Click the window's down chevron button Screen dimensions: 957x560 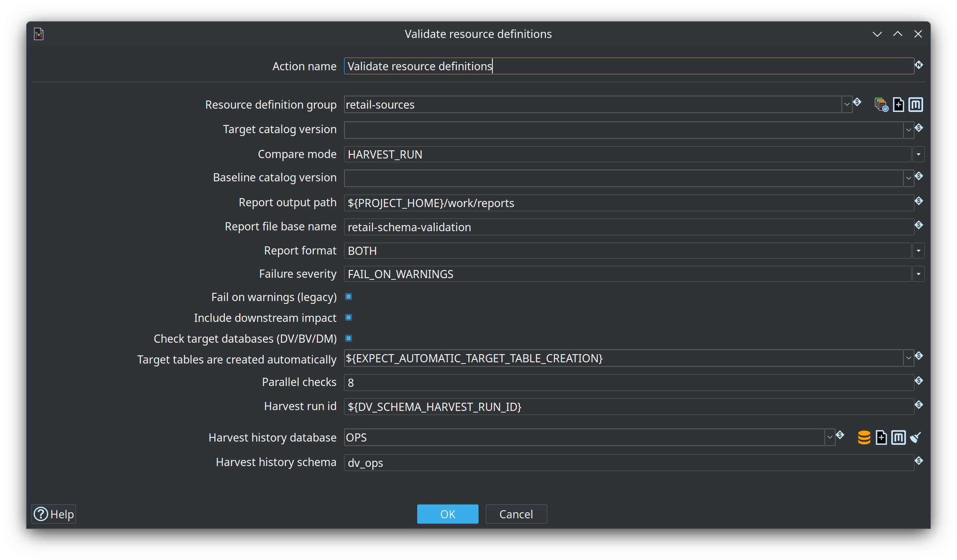pos(877,34)
